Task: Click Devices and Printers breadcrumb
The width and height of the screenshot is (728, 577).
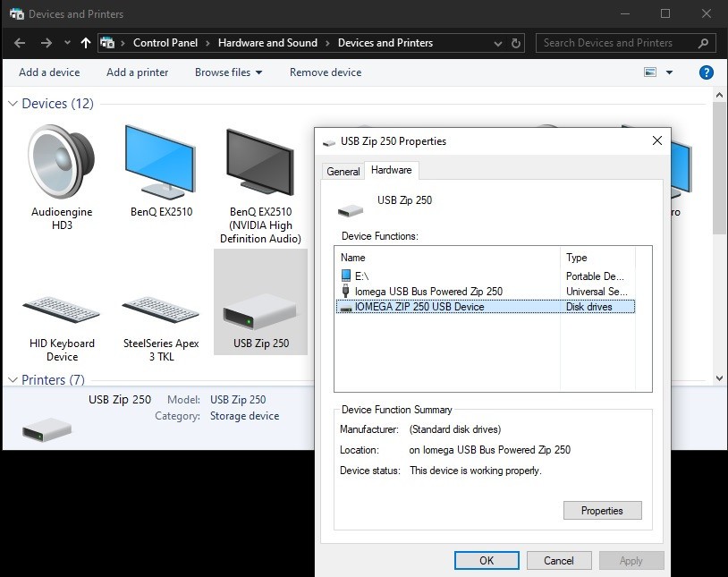Action: click(x=385, y=43)
